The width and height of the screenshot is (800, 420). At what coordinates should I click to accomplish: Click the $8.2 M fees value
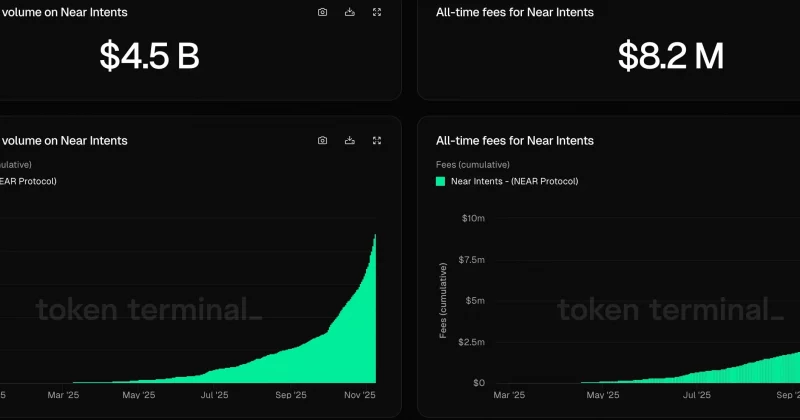point(670,56)
